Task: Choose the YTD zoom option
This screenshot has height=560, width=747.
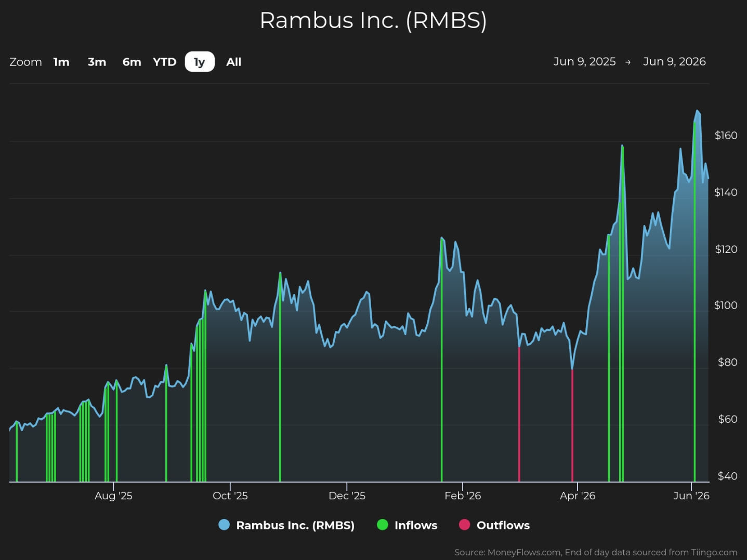Action: click(x=165, y=62)
